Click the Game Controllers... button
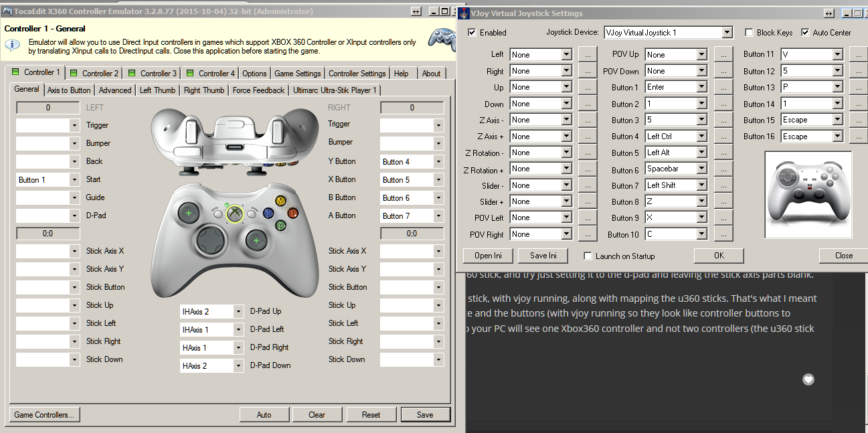 (x=44, y=414)
